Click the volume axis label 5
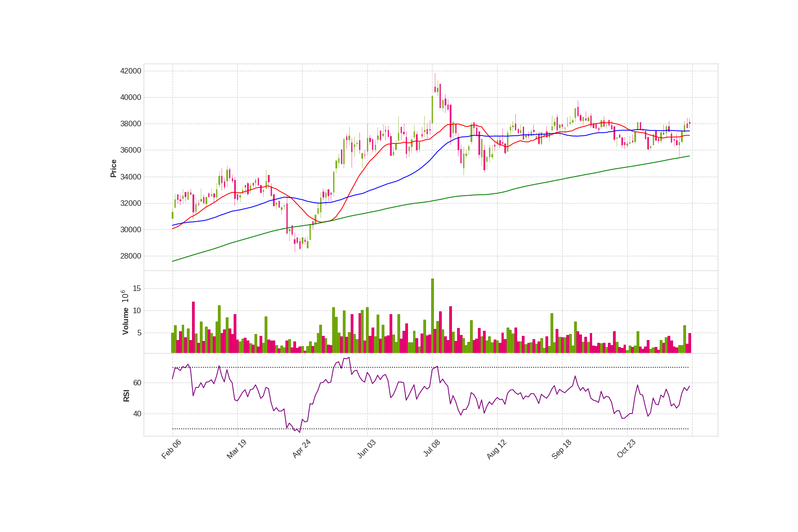This screenshot has height=532, width=798. coord(139,333)
